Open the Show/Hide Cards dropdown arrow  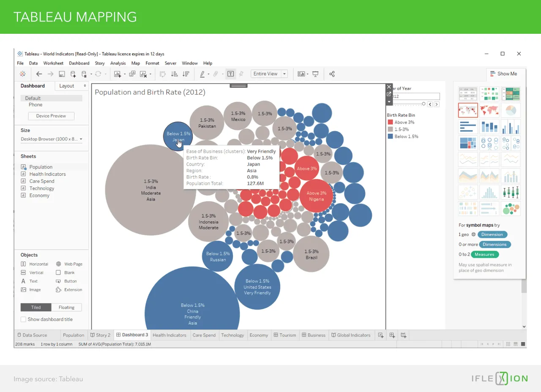[x=307, y=74]
